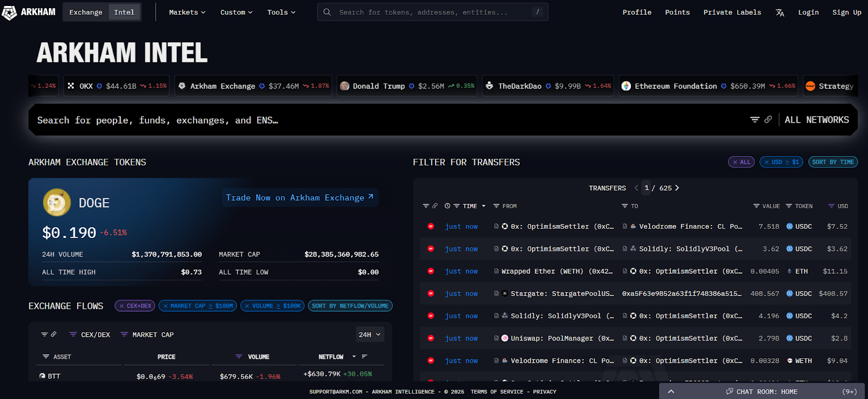Click the chat bubble icon in chat room bar

click(x=730, y=391)
